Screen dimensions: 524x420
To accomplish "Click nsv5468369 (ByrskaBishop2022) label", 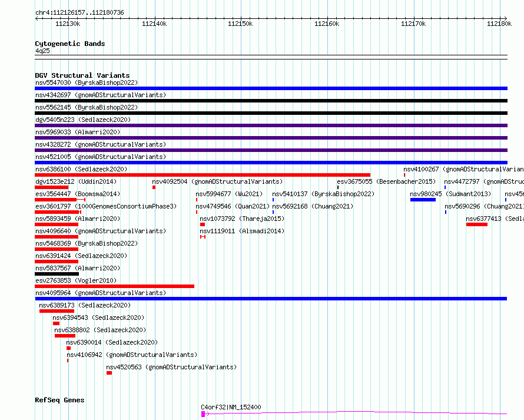I will coord(87,243).
